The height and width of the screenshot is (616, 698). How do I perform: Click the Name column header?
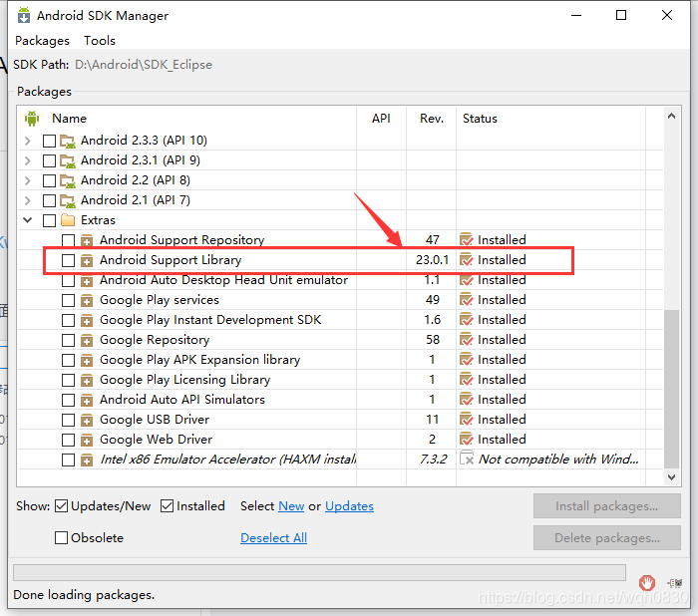(x=69, y=119)
